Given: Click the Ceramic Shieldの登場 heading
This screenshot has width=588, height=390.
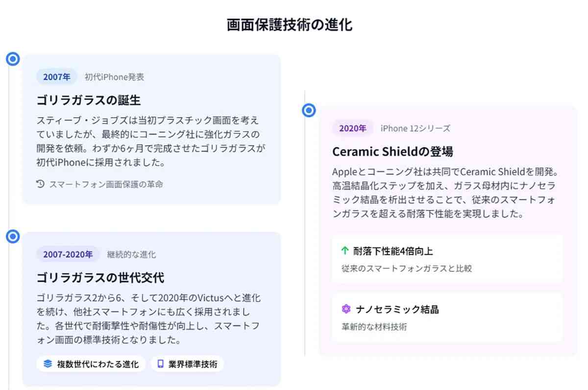Looking at the screenshot, I should [392, 151].
